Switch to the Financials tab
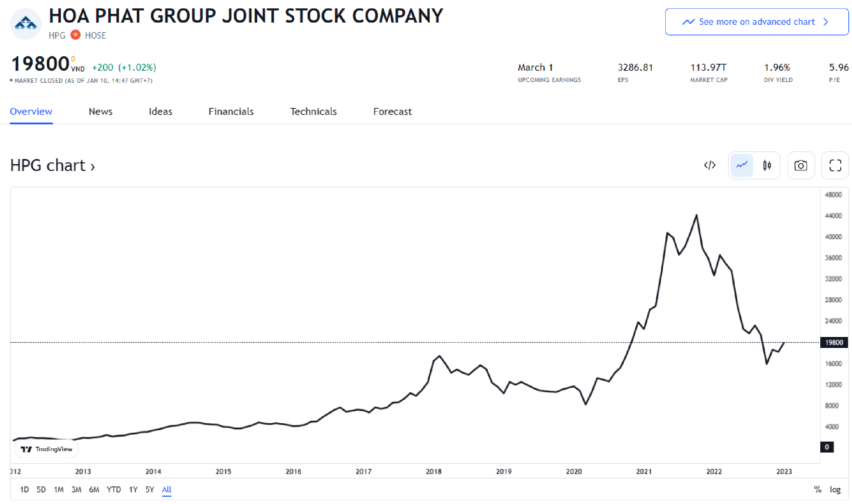The height and width of the screenshot is (504, 852). [231, 112]
